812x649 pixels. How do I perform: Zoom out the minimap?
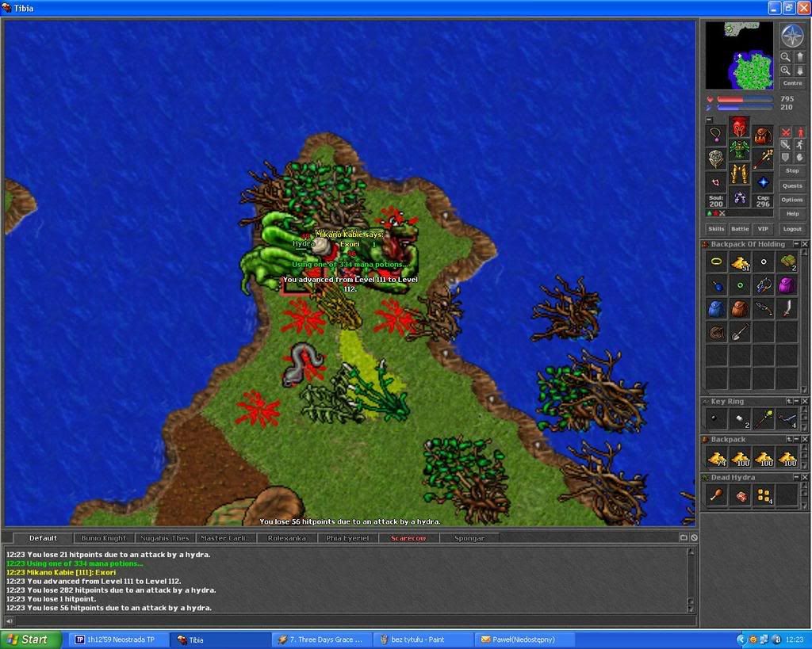tap(786, 57)
